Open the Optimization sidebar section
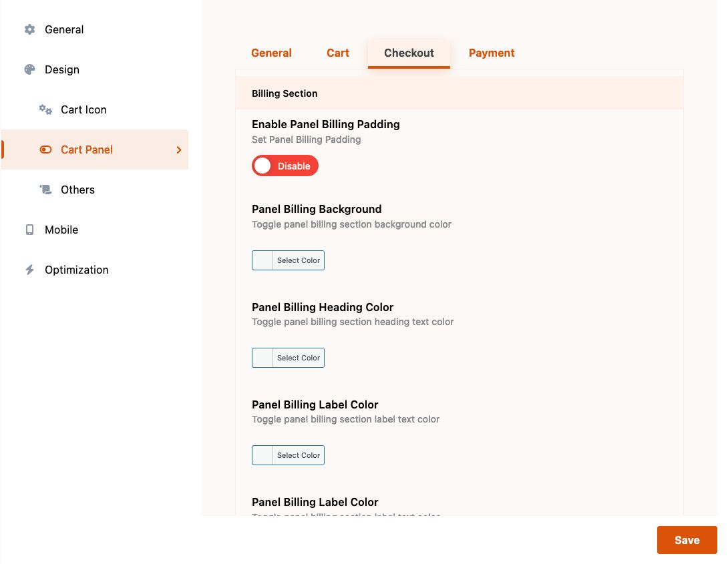 click(x=95, y=270)
